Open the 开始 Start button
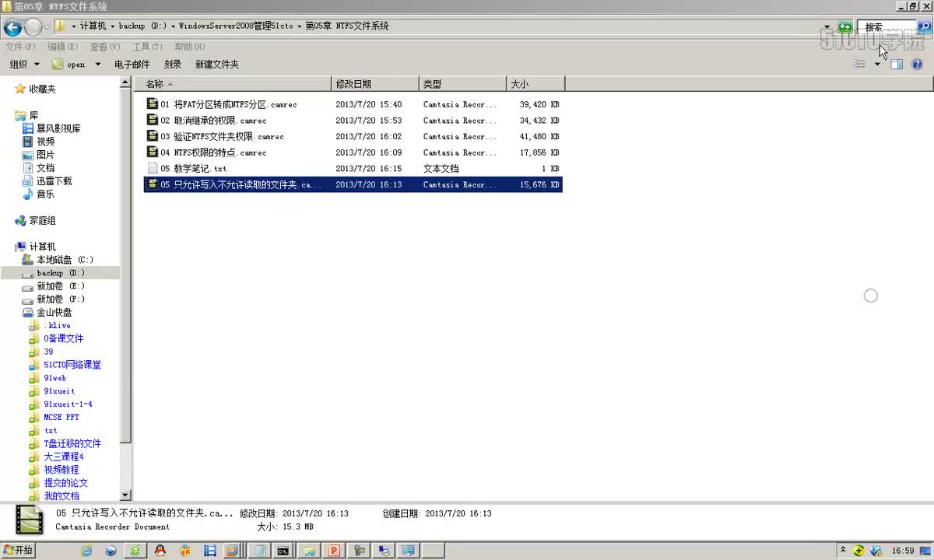Screen dimensions: 934x560 [18, 550]
